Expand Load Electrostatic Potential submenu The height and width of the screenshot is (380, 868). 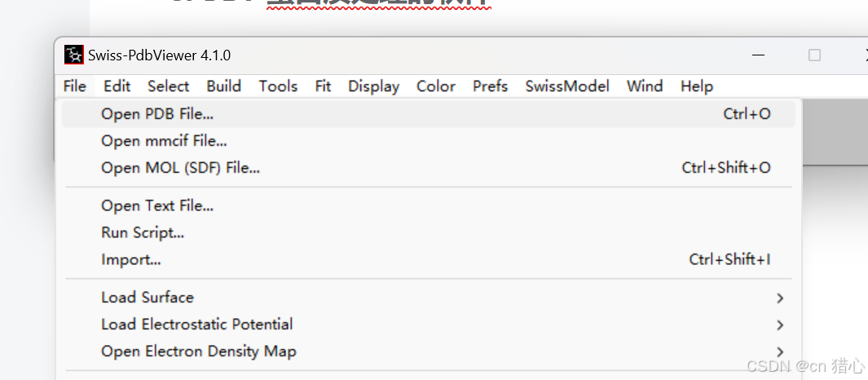429,324
